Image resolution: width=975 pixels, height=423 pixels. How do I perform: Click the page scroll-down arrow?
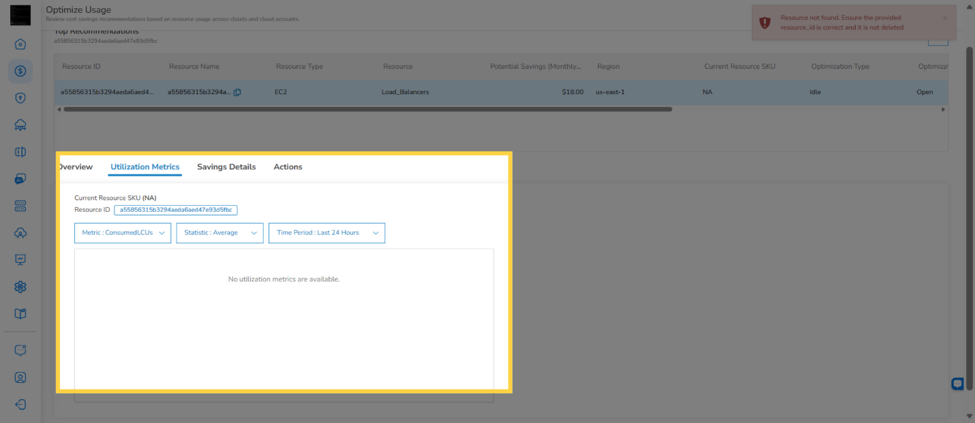(969, 416)
